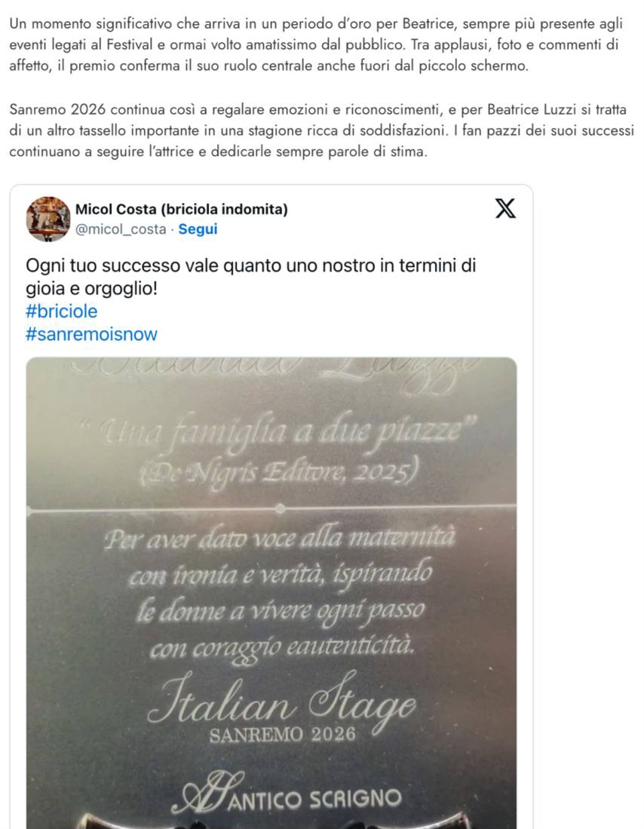644x829 pixels.
Task: Click the 'le donne a vivere ogni passo' line
Action: 281,613
